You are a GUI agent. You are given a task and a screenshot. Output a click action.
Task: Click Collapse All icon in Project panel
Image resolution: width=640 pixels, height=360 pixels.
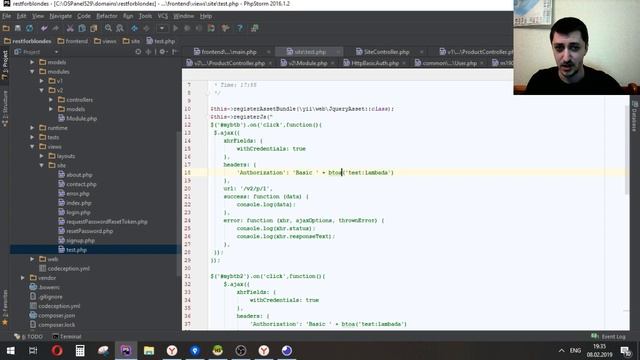[148, 52]
